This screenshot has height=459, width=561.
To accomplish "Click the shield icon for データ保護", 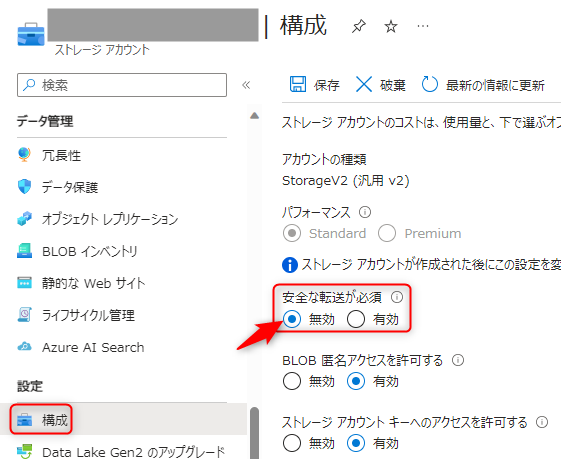I will pyautogui.click(x=24, y=186).
